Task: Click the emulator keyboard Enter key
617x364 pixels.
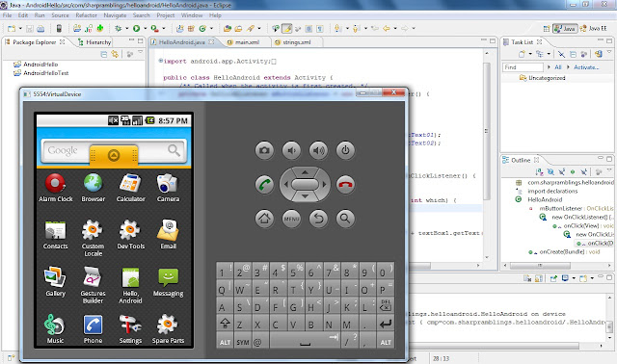Action: 386,325
